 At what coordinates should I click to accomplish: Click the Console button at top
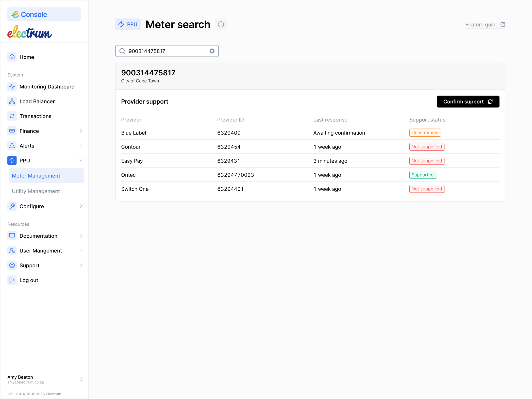tap(44, 14)
